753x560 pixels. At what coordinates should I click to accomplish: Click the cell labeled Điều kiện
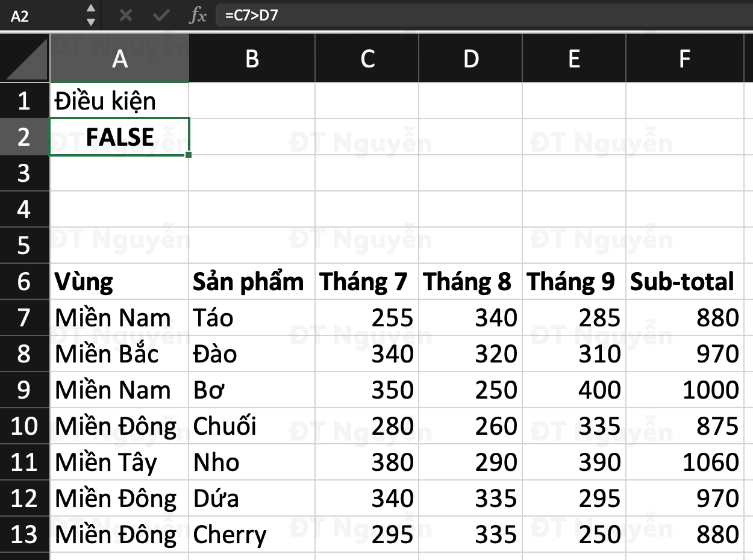click(x=119, y=101)
